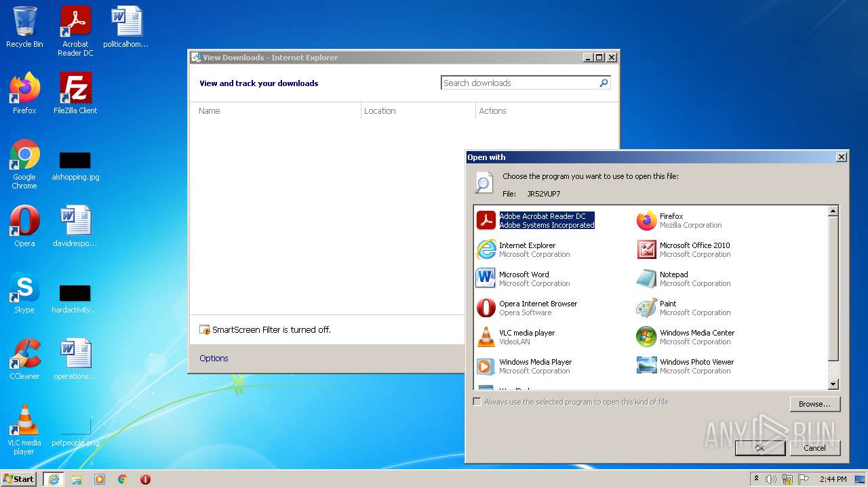
Task: Sort downloads by Name column header
Action: pyautogui.click(x=275, y=111)
